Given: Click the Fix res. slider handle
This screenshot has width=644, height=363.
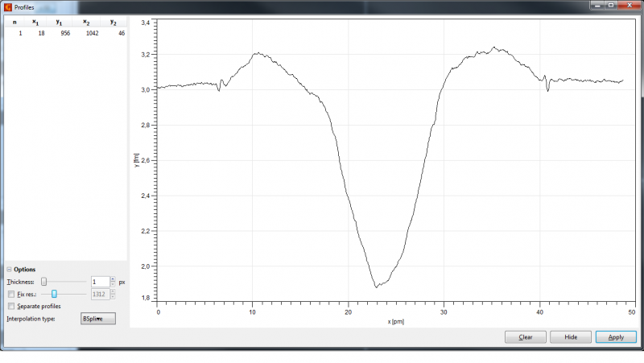Looking at the screenshot, I should pyautogui.click(x=54, y=295).
